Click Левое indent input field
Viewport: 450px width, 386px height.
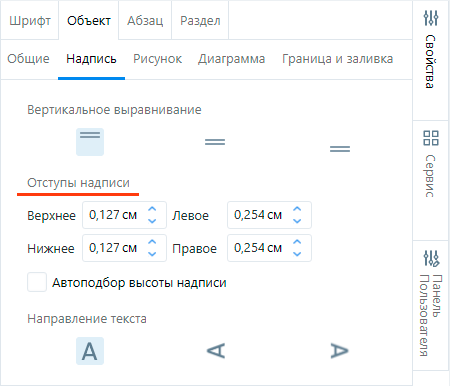point(269,215)
